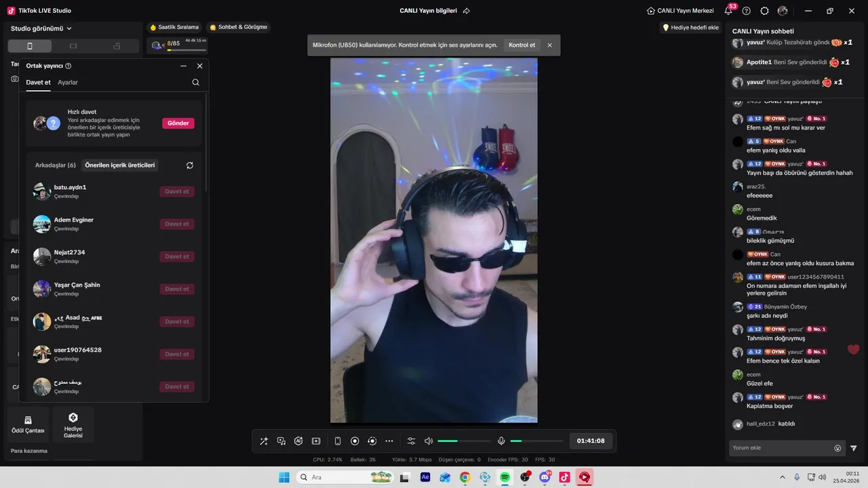Screen dimensions: 868x488
Task: Mute the microphone
Action: [x=501, y=441]
